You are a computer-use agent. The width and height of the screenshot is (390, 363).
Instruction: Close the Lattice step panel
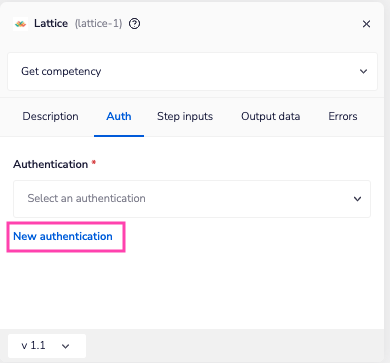tap(366, 24)
